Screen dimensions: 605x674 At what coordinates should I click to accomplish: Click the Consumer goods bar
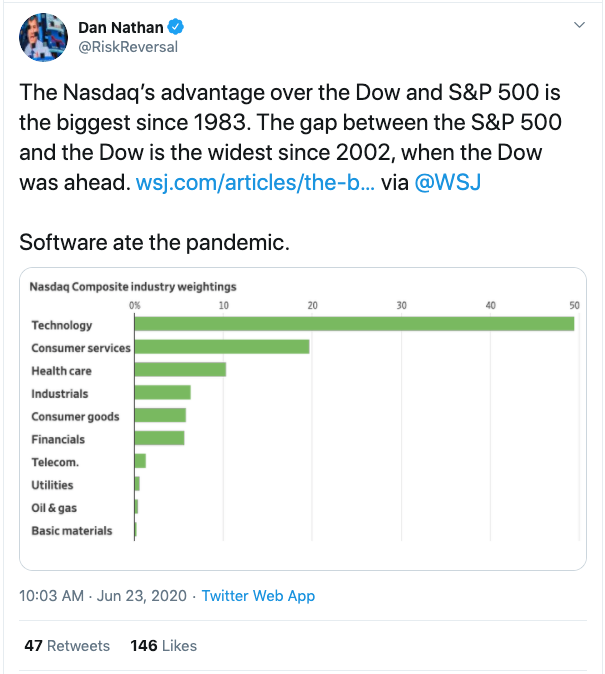point(160,415)
